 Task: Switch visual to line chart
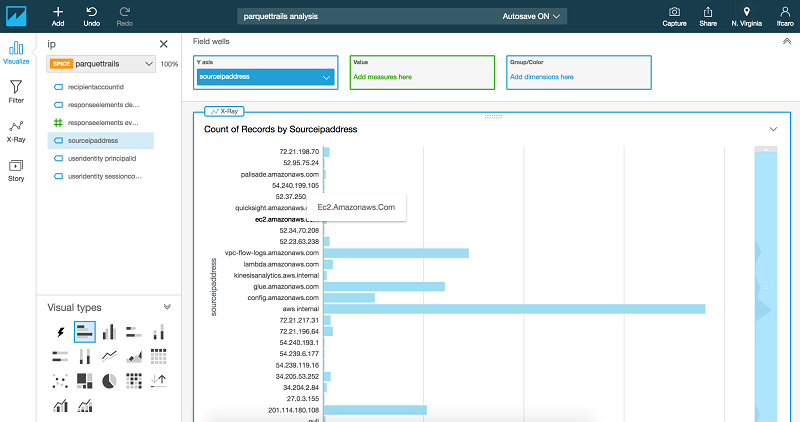click(x=109, y=356)
